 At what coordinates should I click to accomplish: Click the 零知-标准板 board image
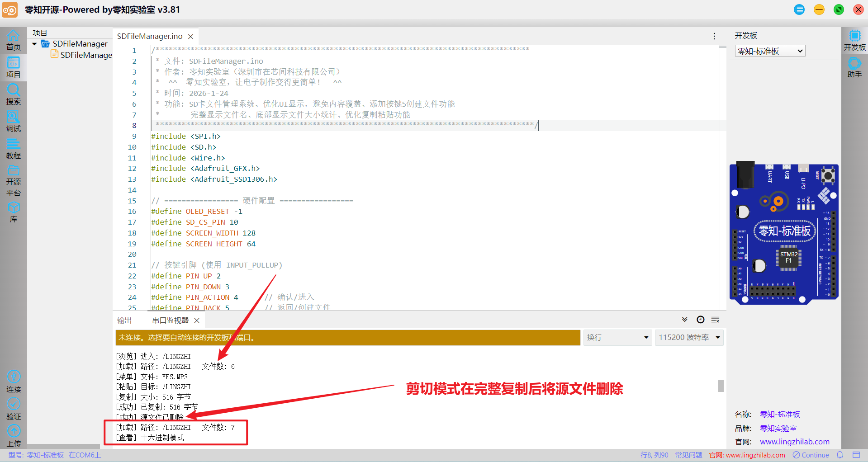coord(784,232)
